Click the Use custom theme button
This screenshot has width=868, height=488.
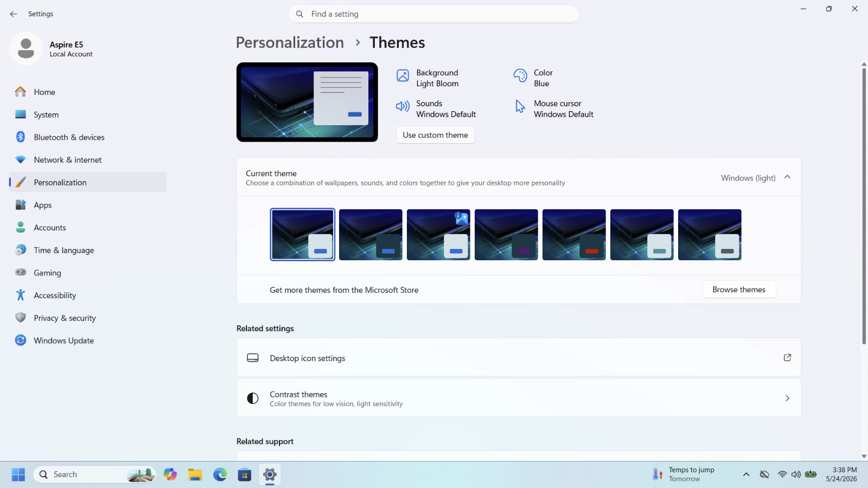pos(436,135)
